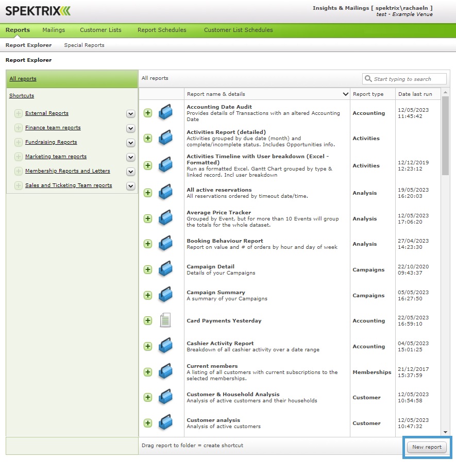Click the plus icon for Campaign Detail

(148, 269)
